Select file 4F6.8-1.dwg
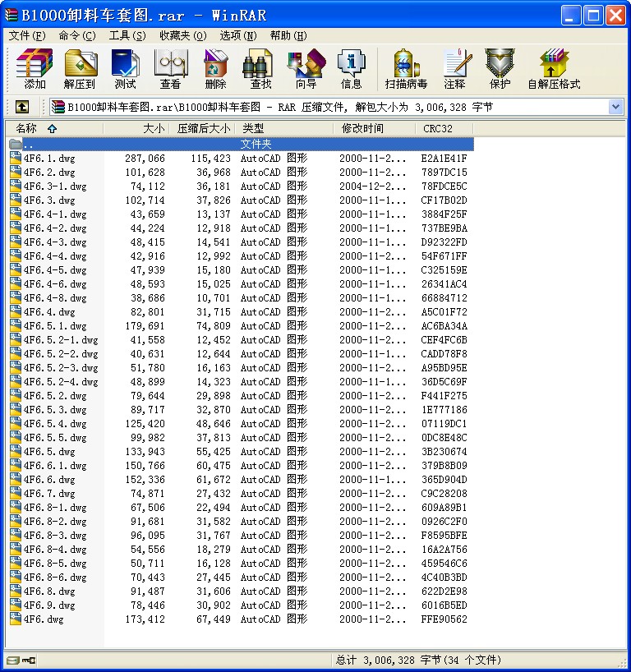Image resolution: width=631 pixels, height=672 pixels. [55, 507]
